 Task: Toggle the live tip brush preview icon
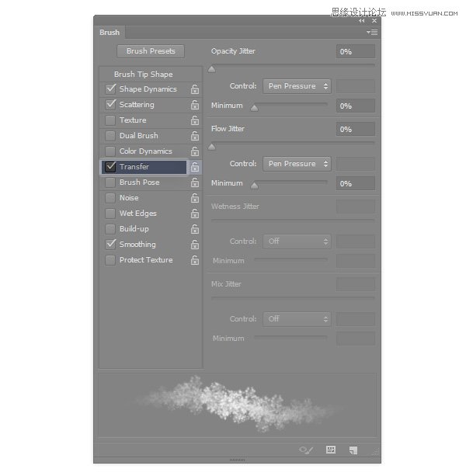[306, 450]
